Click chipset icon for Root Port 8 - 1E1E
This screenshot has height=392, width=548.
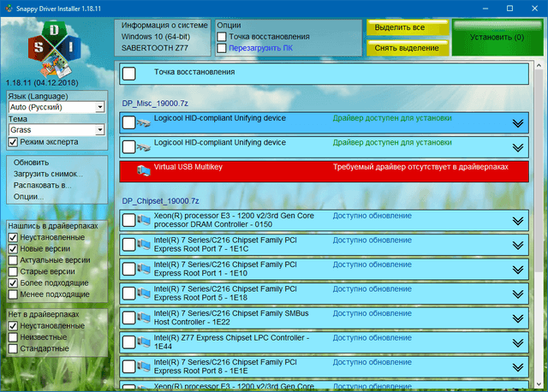click(x=144, y=367)
